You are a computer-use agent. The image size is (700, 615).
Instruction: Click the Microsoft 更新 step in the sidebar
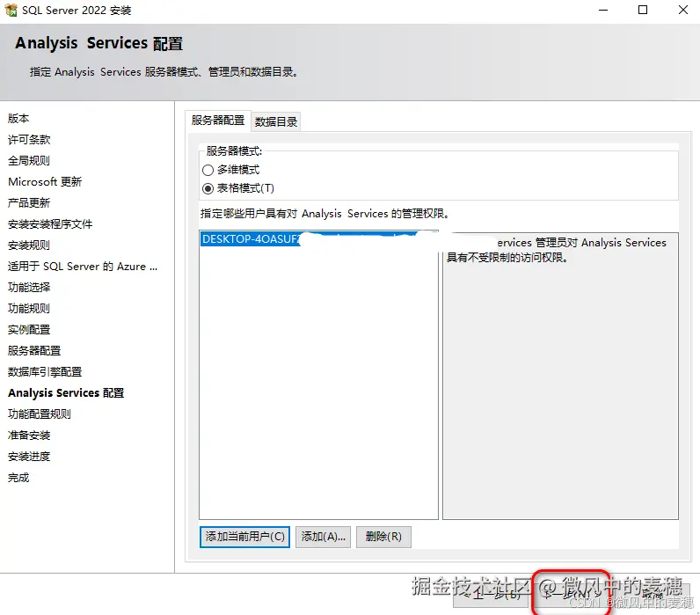pyautogui.click(x=45, y=182)
